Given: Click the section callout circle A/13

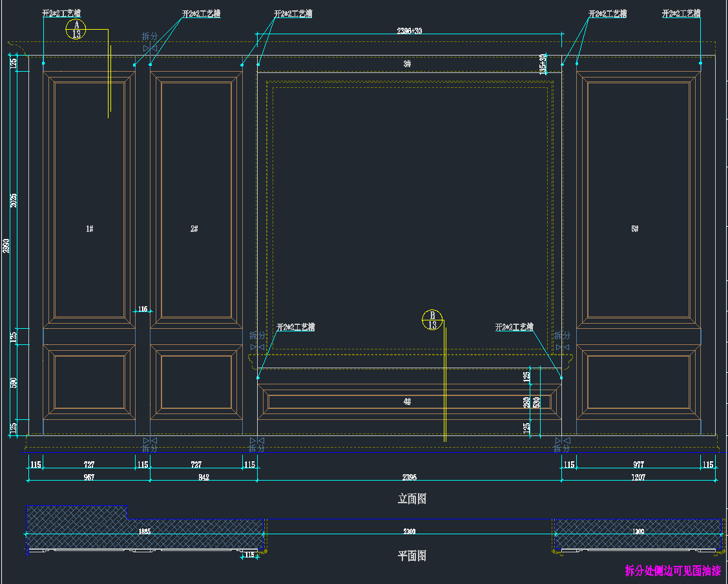Looking at the screenshot, I should (76, 29).
